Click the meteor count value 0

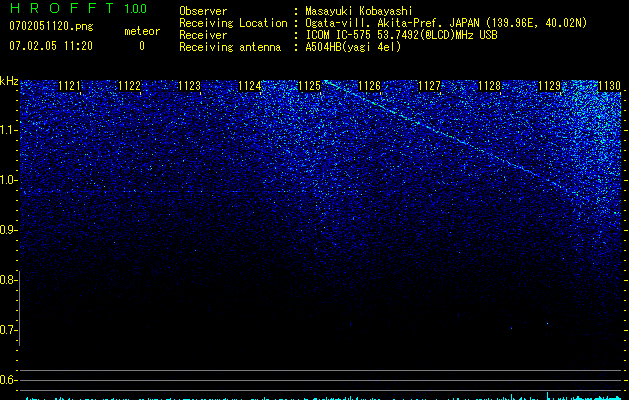point(142,46)
